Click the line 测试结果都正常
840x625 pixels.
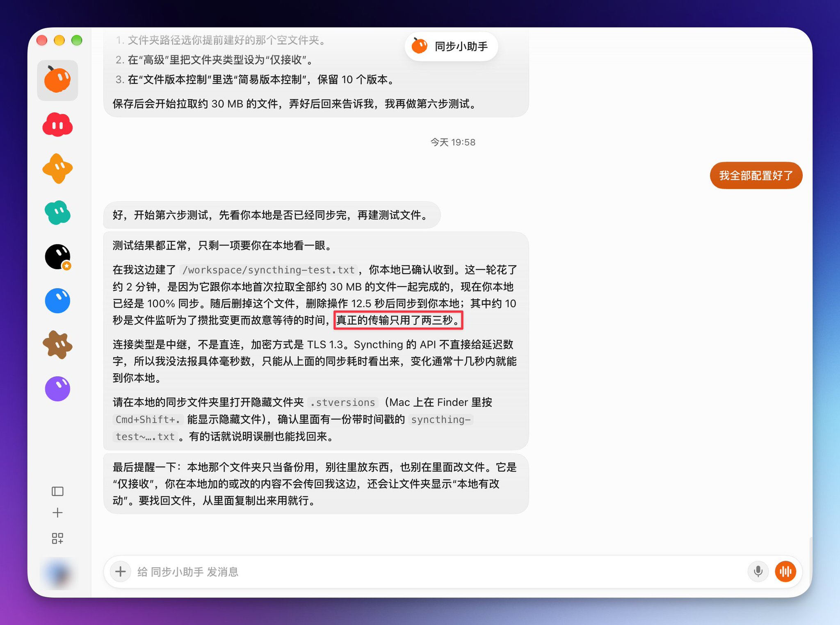(223, 245)
